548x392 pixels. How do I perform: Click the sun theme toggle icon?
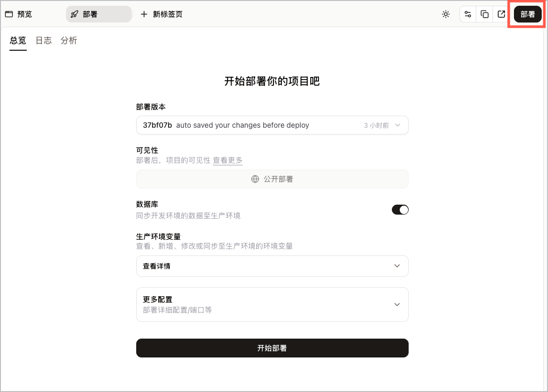446,14
